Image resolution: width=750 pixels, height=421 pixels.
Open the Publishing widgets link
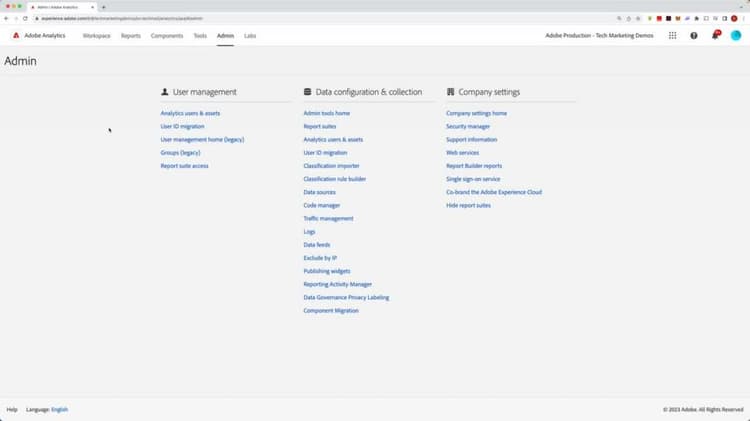327,271
